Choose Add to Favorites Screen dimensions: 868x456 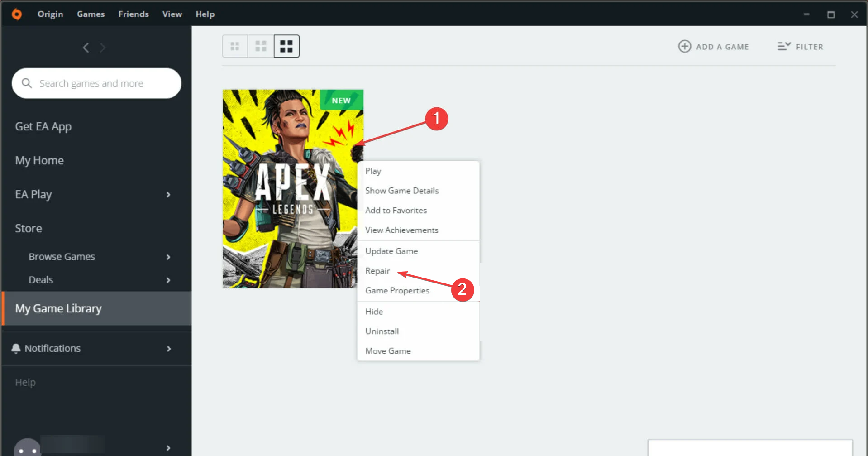tap(418, 211)
